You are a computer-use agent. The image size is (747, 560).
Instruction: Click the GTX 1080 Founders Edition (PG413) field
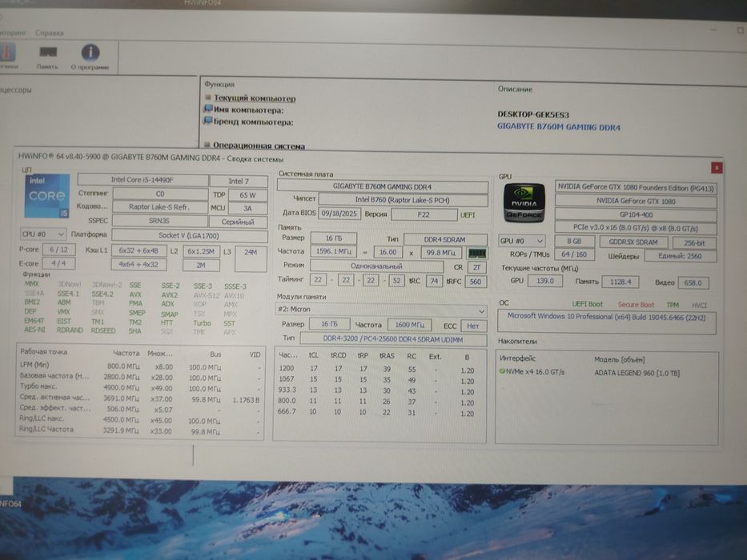636,188
